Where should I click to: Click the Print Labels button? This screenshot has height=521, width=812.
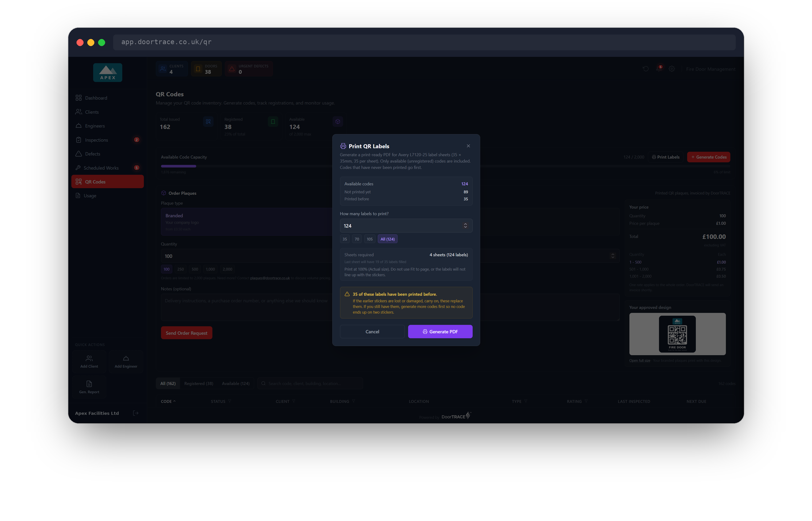666,157
